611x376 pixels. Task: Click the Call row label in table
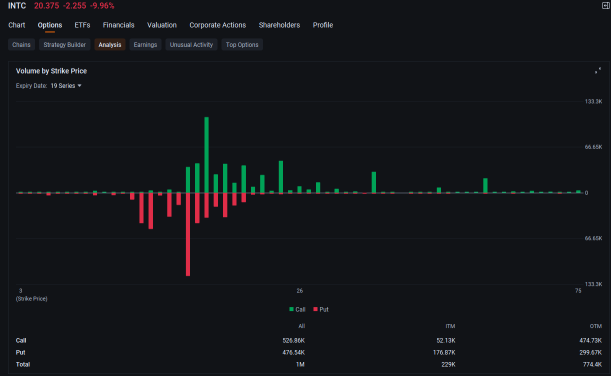click(x=21, y=341)
